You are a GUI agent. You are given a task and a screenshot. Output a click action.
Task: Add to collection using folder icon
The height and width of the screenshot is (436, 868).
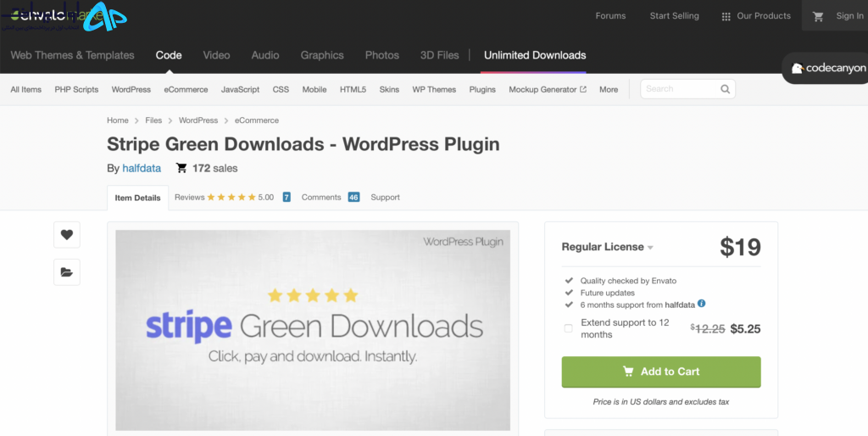coord(67,272)
